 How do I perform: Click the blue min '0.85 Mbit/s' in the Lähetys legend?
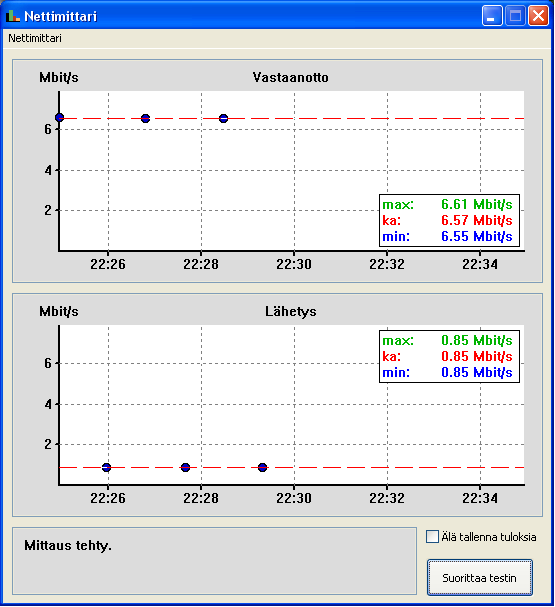476,372
